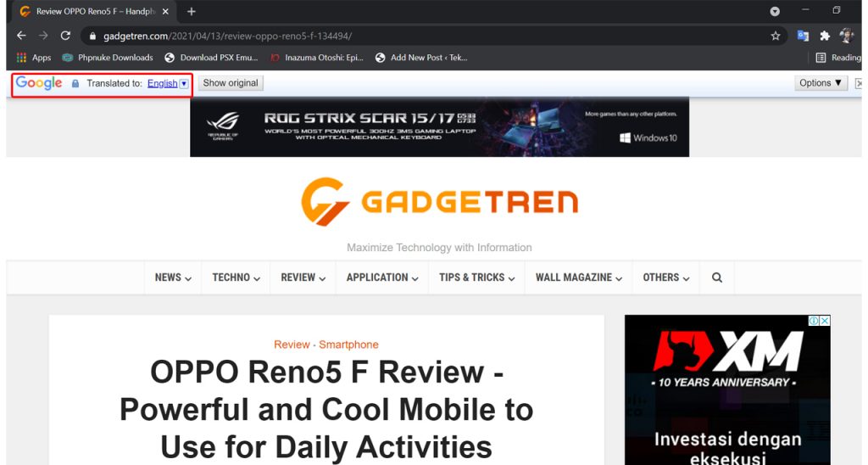This screenshot has height=465, width=868.
Task: Click the browser back arrow
Action: pos(21,36)
